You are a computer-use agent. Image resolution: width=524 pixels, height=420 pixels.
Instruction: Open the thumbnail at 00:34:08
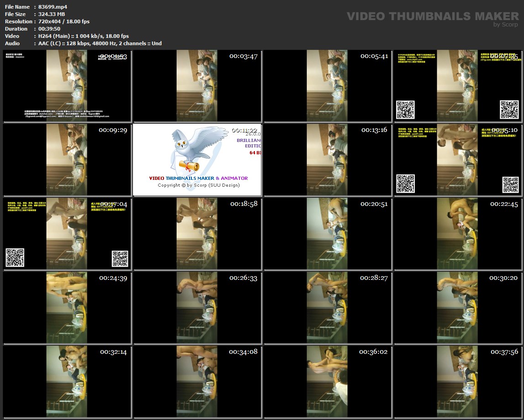click(197, 382)
